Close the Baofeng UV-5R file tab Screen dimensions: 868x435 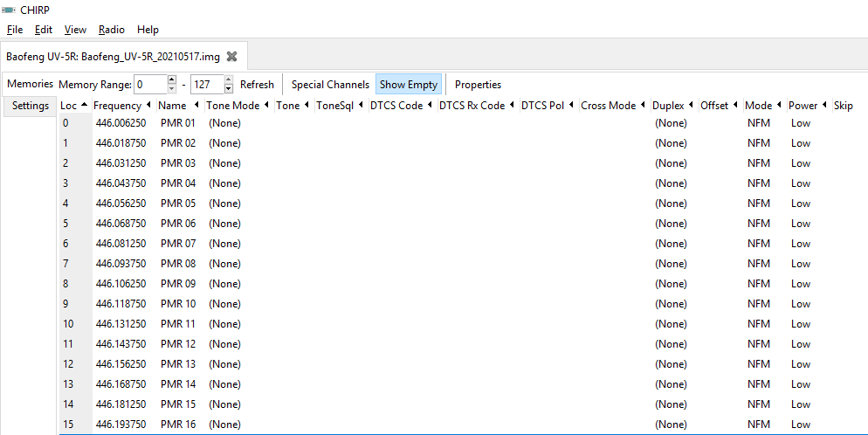232,57
